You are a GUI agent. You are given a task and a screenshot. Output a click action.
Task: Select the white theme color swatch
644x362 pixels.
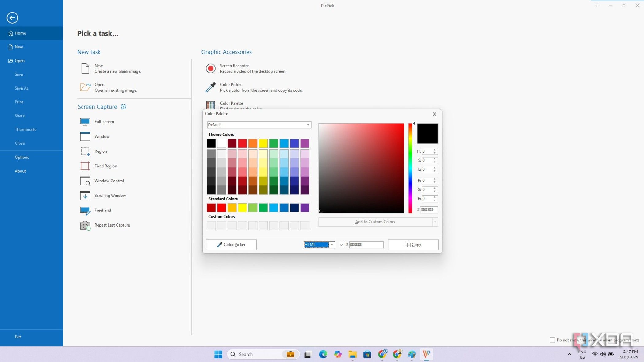(x=221, y=143)
